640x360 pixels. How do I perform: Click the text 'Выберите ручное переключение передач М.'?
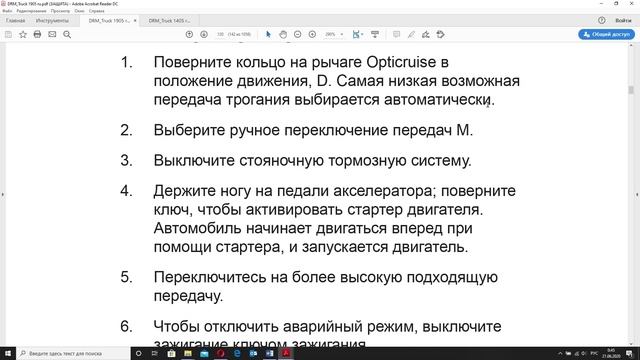click(313, 130)
